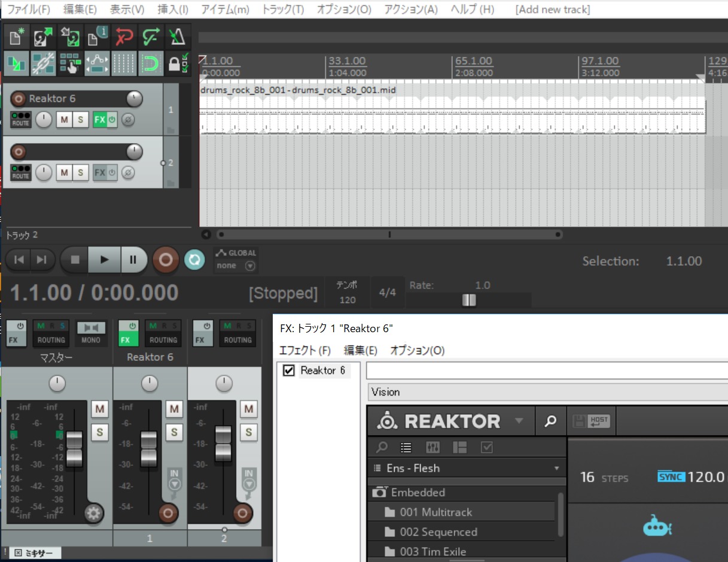Image resolution: width=728 pixels, height=562 pixels.
Task: Open the 4/4 time signature field
Action: point(387,293)
